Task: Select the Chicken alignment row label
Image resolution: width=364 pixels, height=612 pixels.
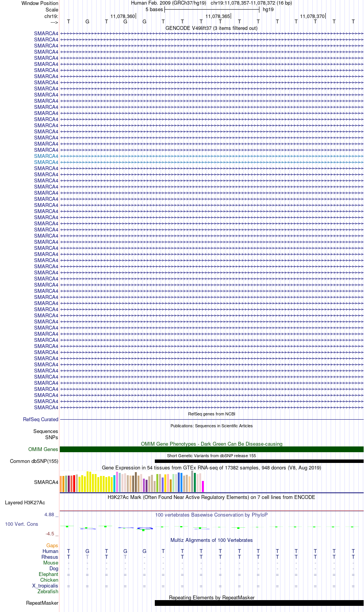Action: pos(49,580)
